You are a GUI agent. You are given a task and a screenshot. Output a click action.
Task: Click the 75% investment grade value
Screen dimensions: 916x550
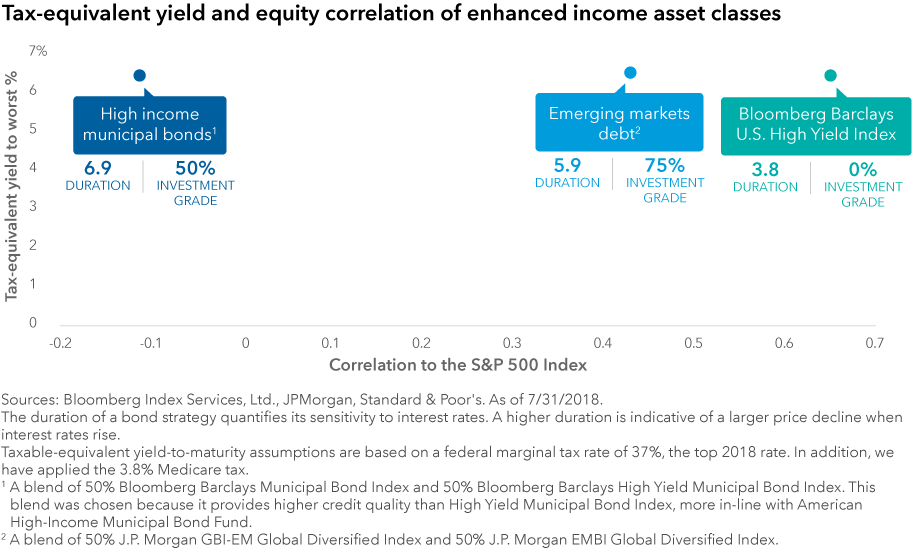(664, 165)
